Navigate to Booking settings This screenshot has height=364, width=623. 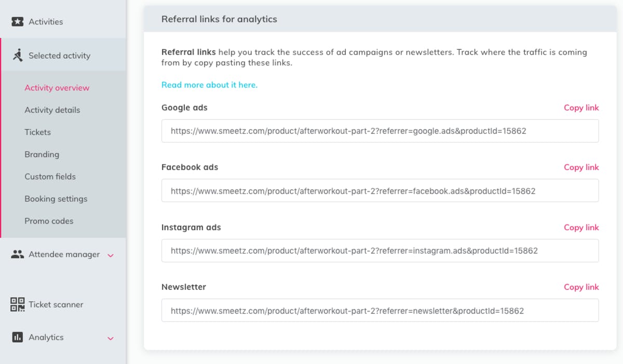click(56, 199)
